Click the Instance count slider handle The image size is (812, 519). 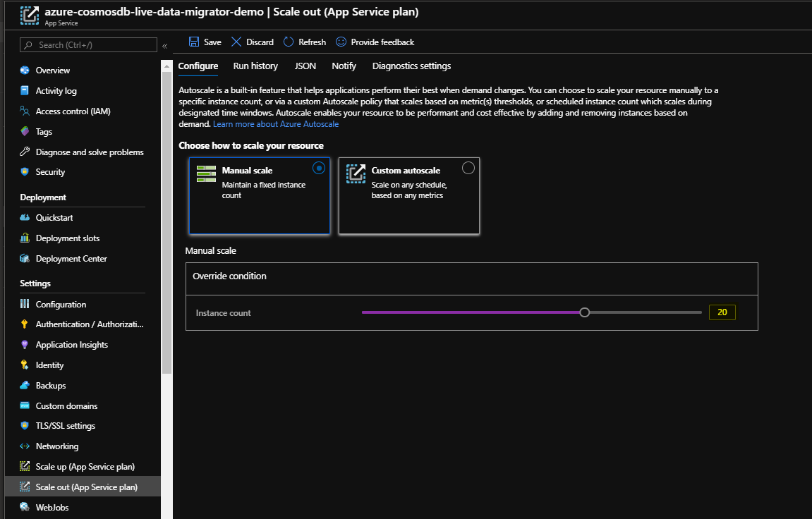585,312
